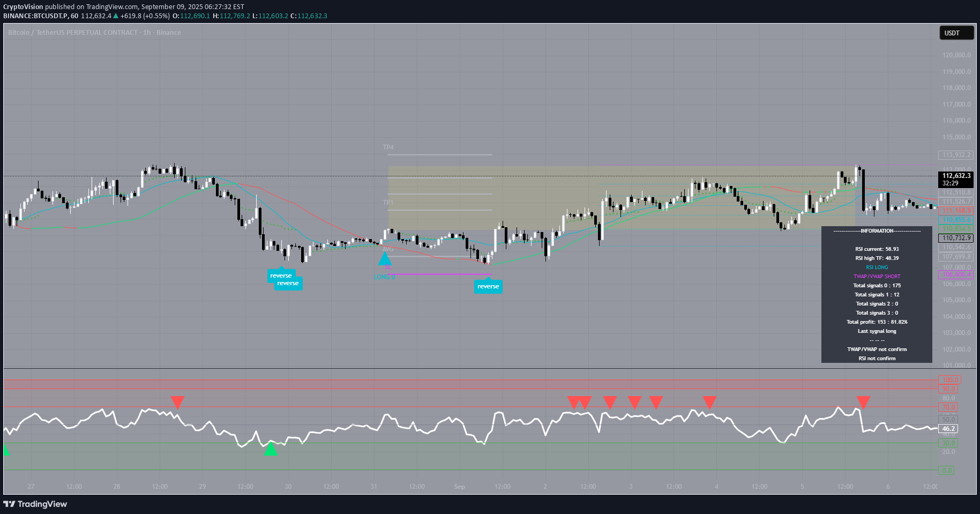Click the 111,526.7 price label

pyautogui.click(x=956, y=202)
